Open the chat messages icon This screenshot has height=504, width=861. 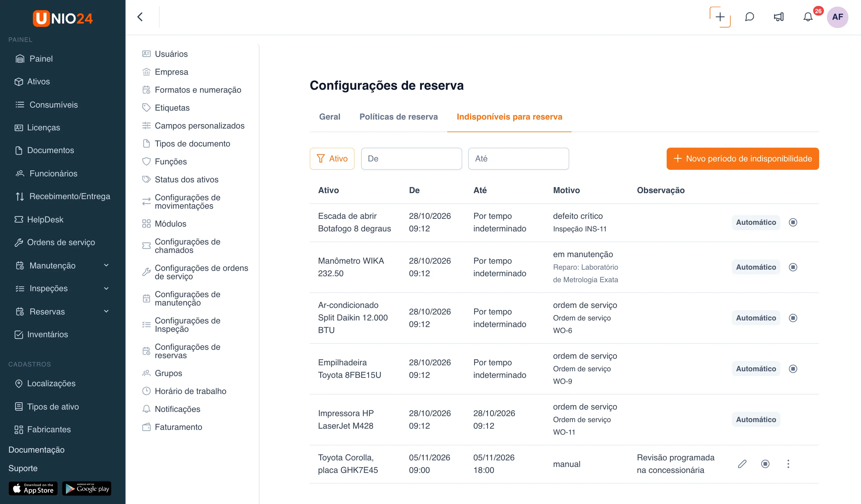coord(749,17)
